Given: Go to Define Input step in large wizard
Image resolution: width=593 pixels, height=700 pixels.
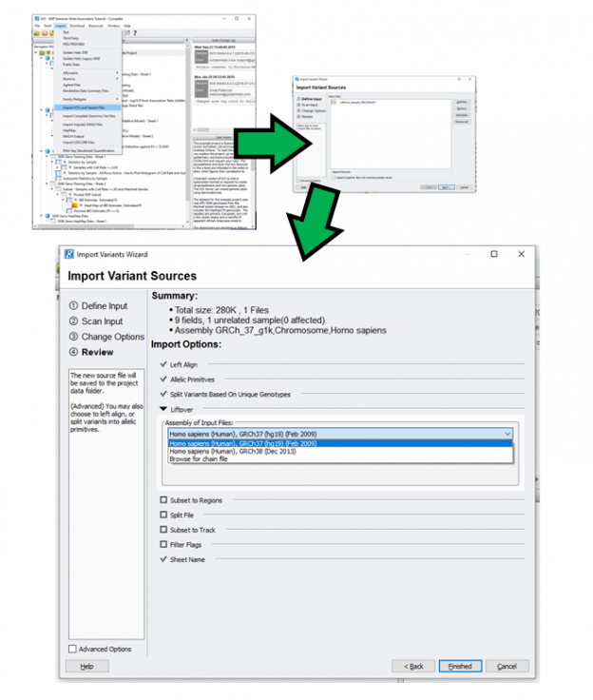Looking at the screenshot, I should click(99, 306).
